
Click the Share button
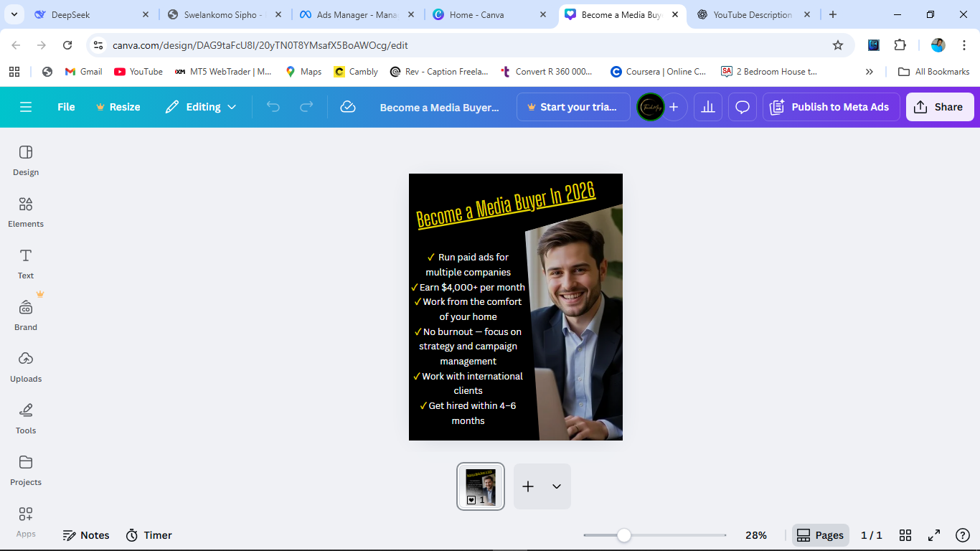click(940, 107)
